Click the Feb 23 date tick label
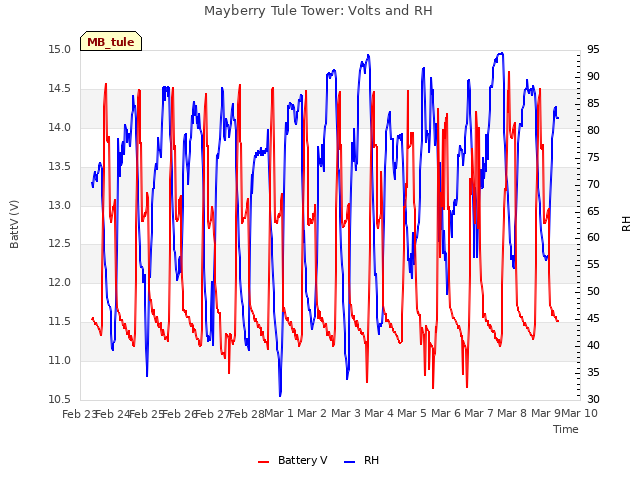Screen dimensions: 640x480 pos(79,414)
